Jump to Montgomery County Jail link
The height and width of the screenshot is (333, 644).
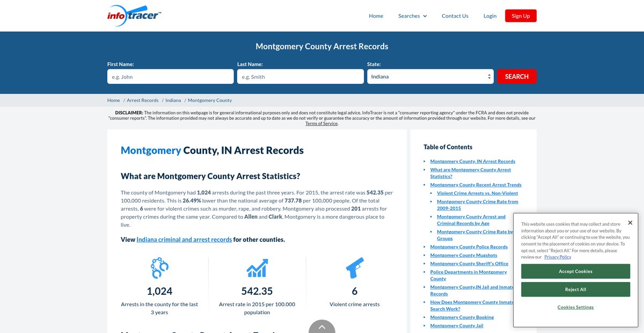pyautogui.click(x=457, y=325)
